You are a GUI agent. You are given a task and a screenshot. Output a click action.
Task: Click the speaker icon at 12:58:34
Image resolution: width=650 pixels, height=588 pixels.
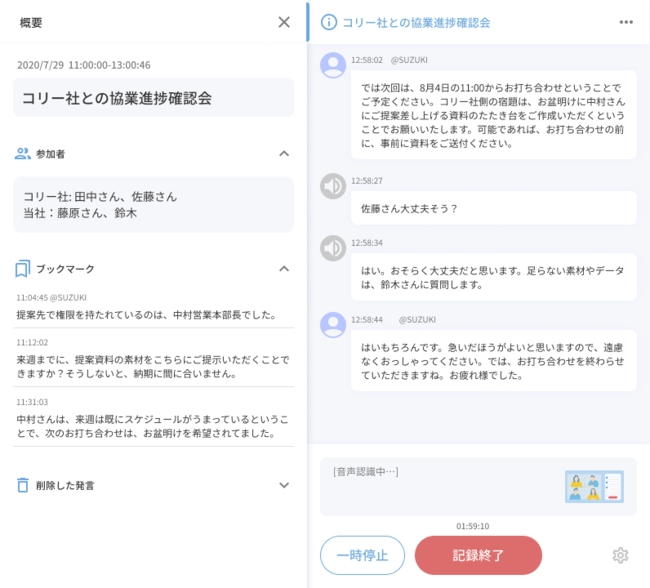(333, 248)
